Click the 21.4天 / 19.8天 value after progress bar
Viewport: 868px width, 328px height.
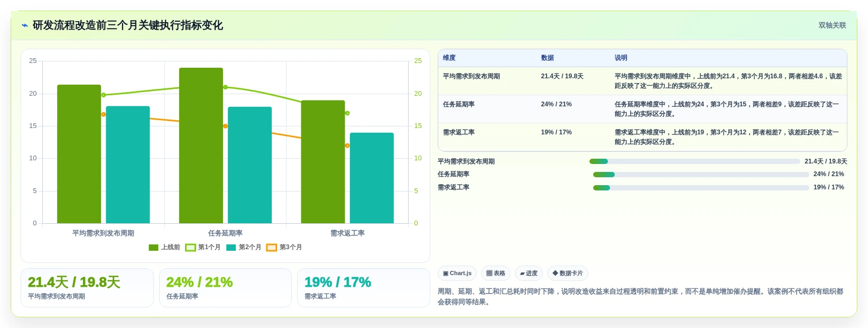click(826, 161)
